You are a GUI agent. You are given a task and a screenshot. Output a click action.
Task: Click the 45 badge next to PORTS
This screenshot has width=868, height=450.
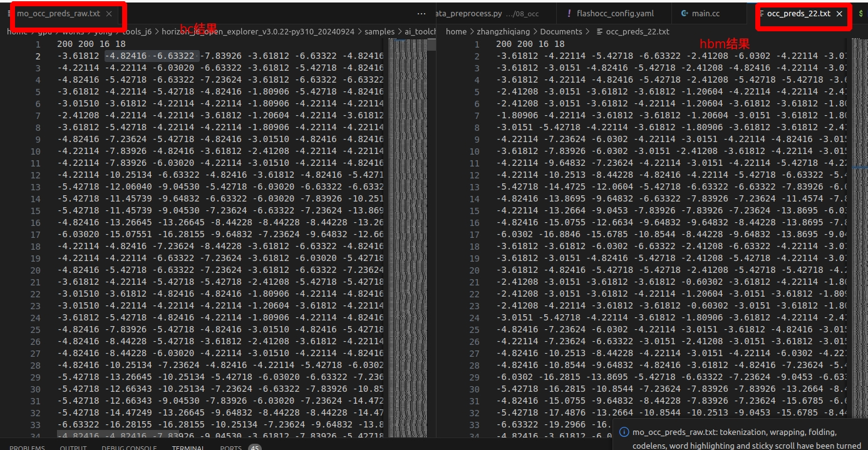254,447
